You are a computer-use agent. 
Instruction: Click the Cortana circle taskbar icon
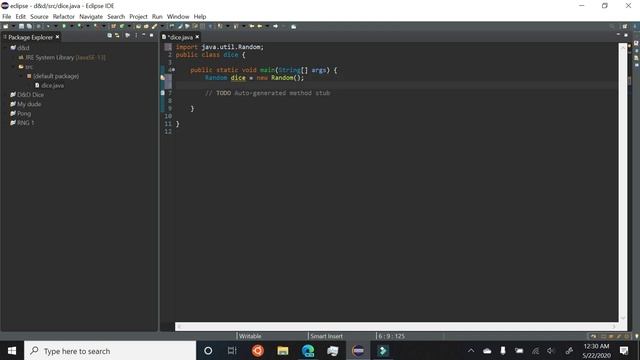point(208,351)
